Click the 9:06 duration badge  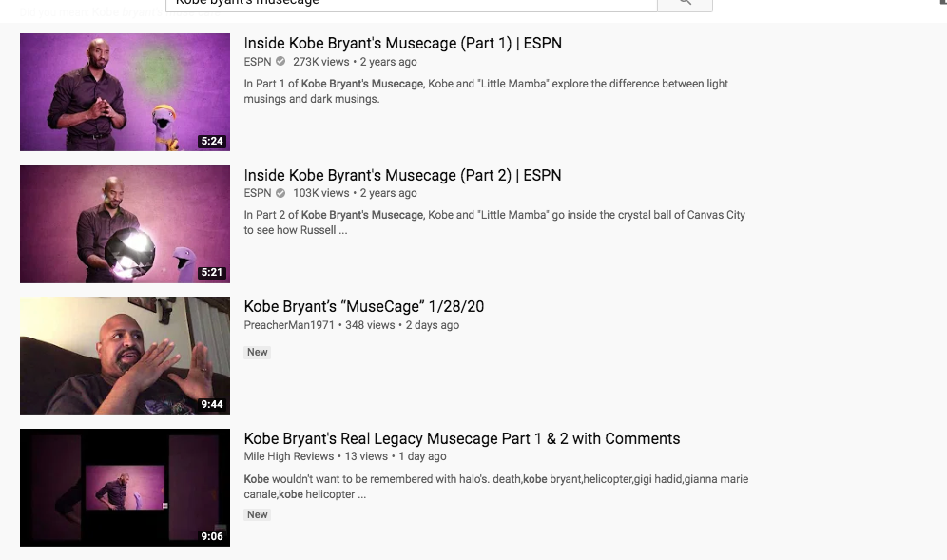[x=212, y=536]
